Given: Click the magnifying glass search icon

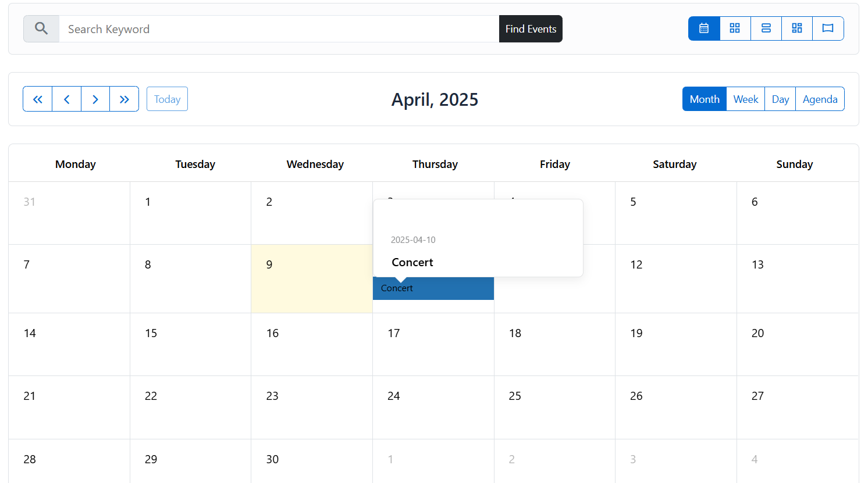Looking at the screenshot, I should (x=41, y=28).
